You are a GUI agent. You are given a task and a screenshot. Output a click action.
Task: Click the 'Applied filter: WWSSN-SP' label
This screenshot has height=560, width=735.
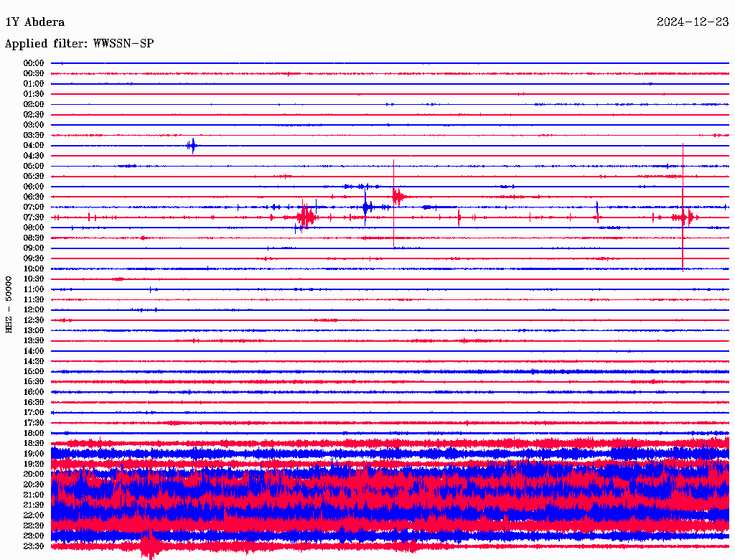click(79, 44)
